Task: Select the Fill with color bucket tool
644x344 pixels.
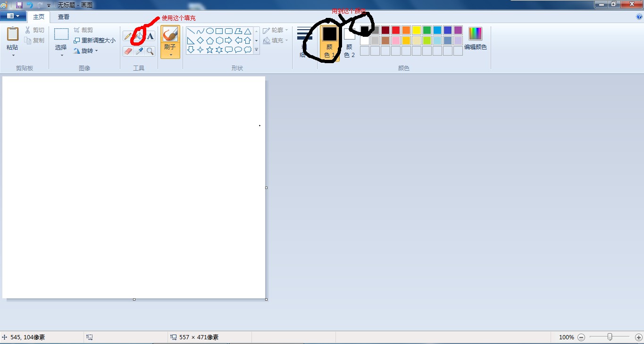Action: click(x=139, y=36)
